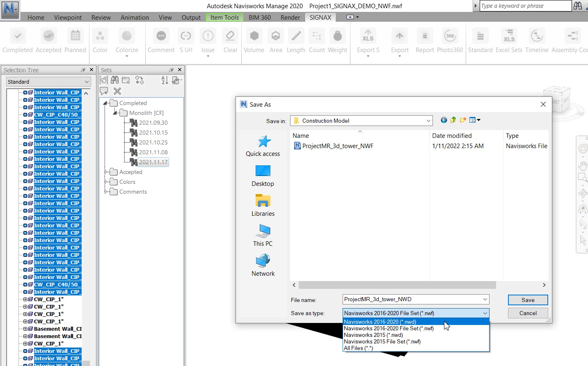Viewport: 588px width, 366px height.
Task: Open the Review ribbon tab
Action: click(101, 18)
